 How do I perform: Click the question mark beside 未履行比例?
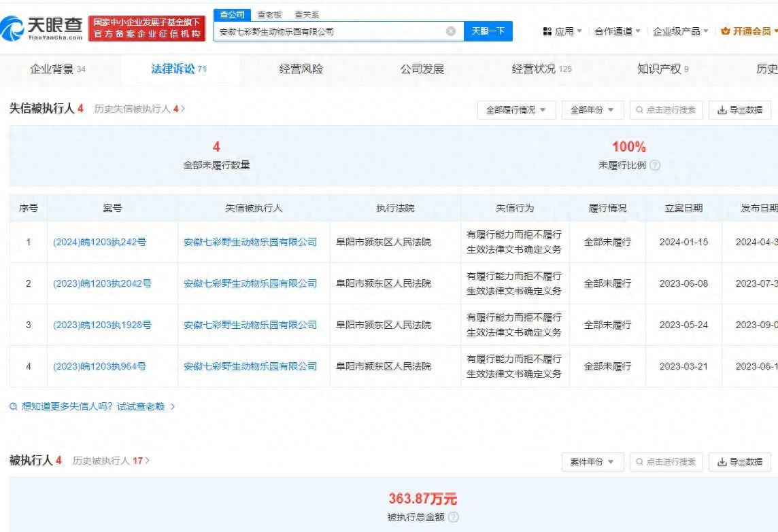[656, 164]
